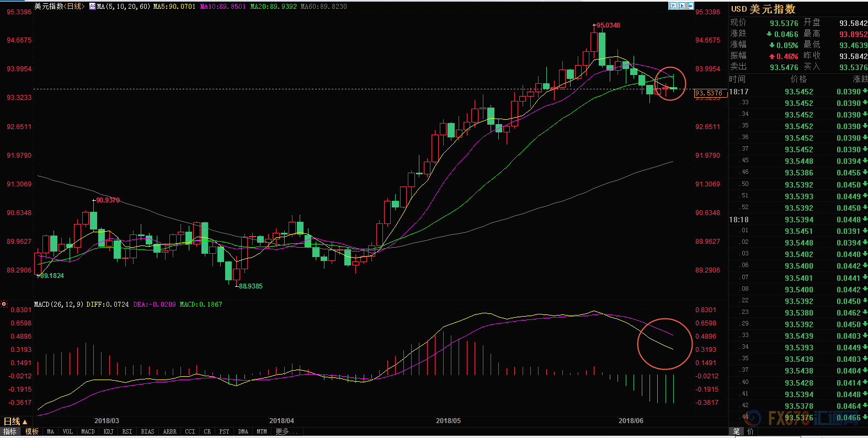
Task: Click the 最低 value 93.4639
Action: pos(854,45)
